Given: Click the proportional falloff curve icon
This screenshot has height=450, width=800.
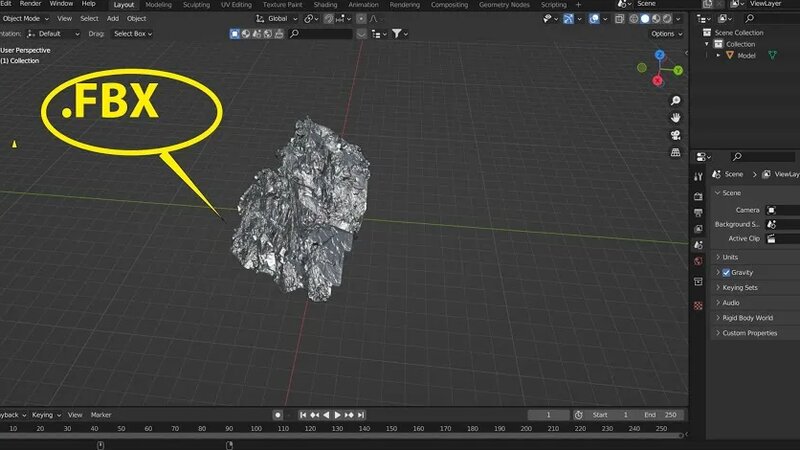Looking at the screenshot, I should (x=373, y=19).
